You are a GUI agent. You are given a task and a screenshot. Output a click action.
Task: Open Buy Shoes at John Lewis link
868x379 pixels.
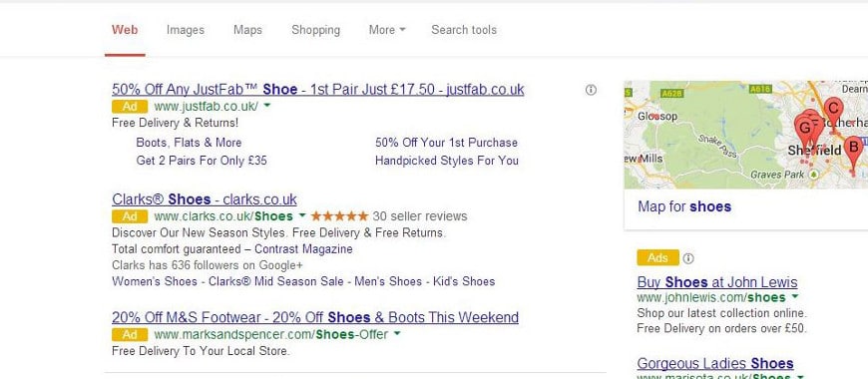pyautogui.click(x=717, y=282)
